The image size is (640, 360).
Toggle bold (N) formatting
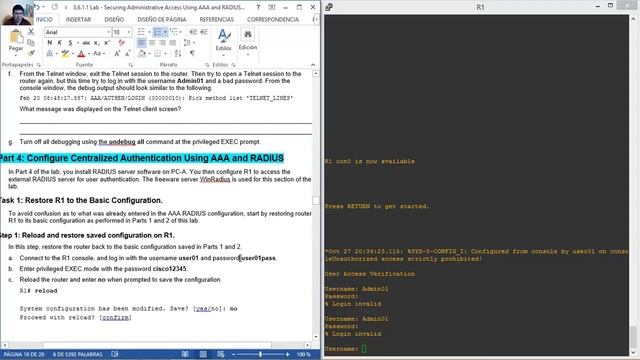pos(50,42)
